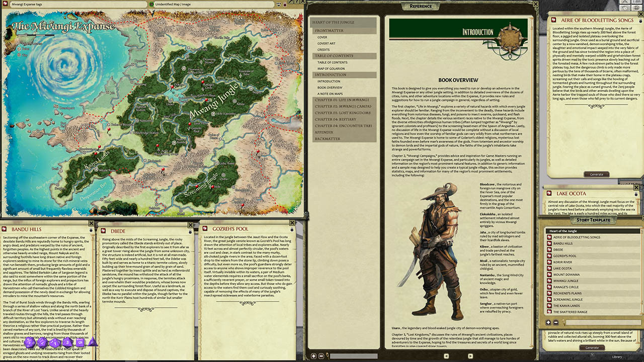
Task: Go to previous reference page arrow
Action: [x=445, y=356]
